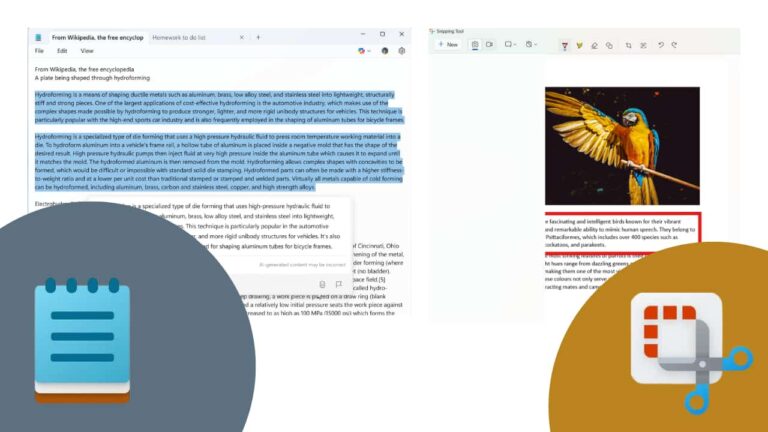Screen dimensions: 768x432
Task: Close the 'Homework to do list' tab
Action: 241,37
